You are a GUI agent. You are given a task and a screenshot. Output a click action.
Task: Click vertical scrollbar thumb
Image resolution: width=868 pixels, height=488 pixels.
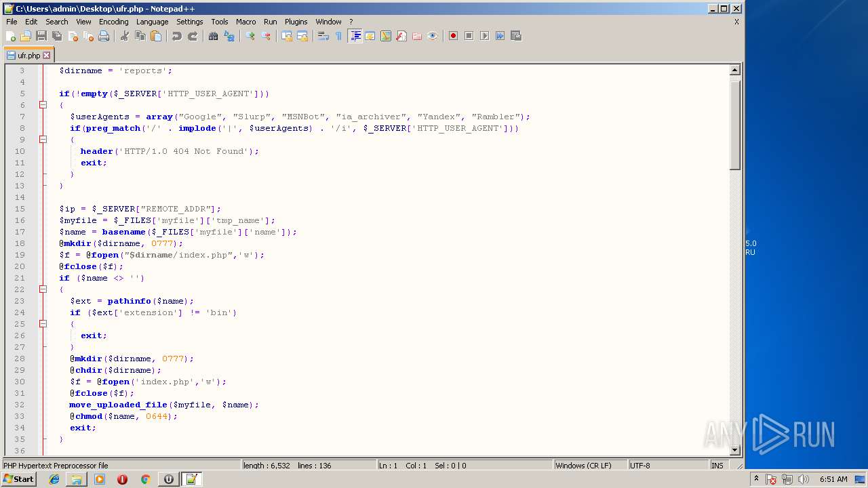(x=735, y=124)
